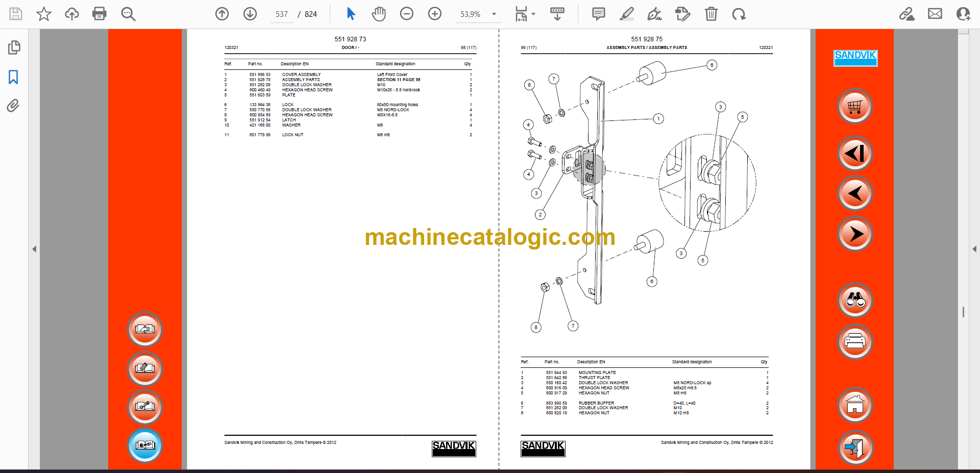Image resolution: width=980 pixels, height=473 pixels.
Task: Activate the hand pan tool
Action: (379, 14)
